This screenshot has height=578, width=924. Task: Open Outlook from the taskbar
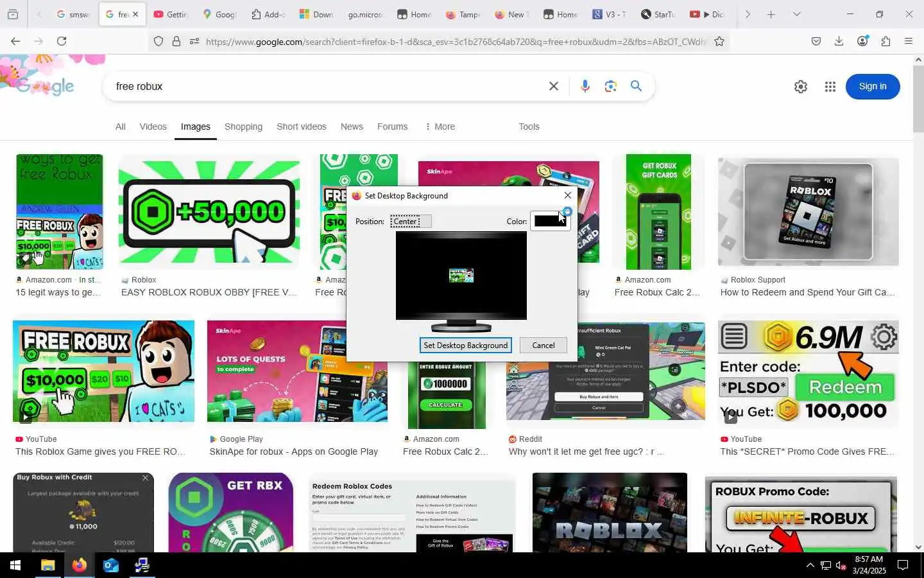pos(110,565)
